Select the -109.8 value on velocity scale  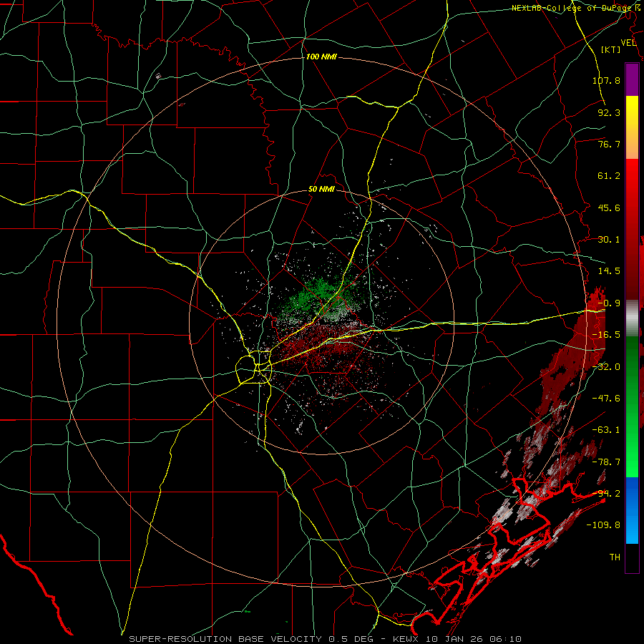[603, 525]
